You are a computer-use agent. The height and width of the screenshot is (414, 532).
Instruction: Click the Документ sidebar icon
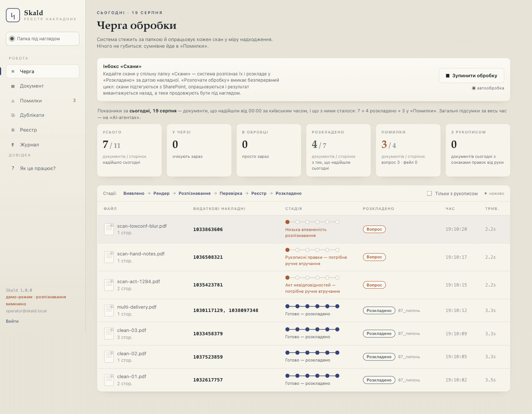tap(13, 86)
